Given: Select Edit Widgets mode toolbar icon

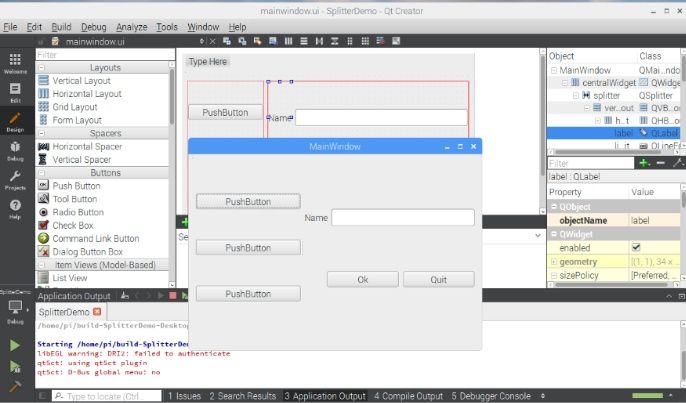Looking at the screenshot, I should tap(227, 41).
